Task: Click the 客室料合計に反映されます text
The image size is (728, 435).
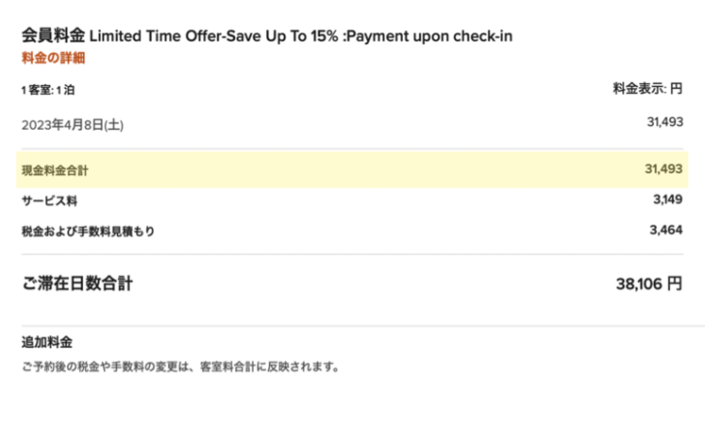Action: 270,367
